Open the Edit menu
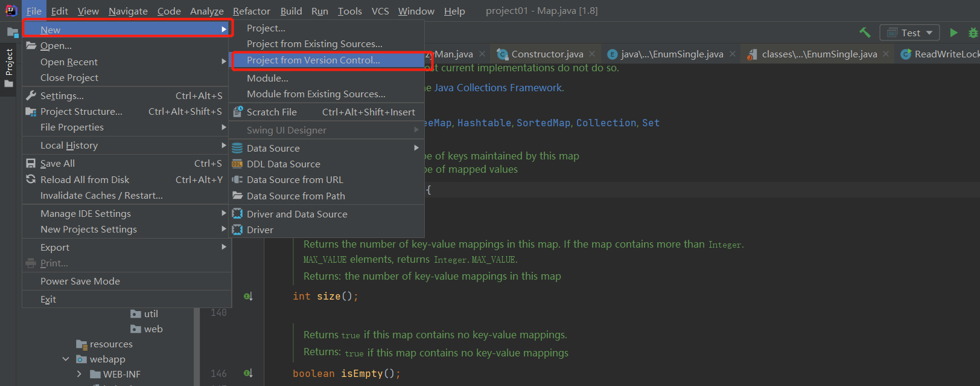980x386 pixels. (x=59, y=11)
